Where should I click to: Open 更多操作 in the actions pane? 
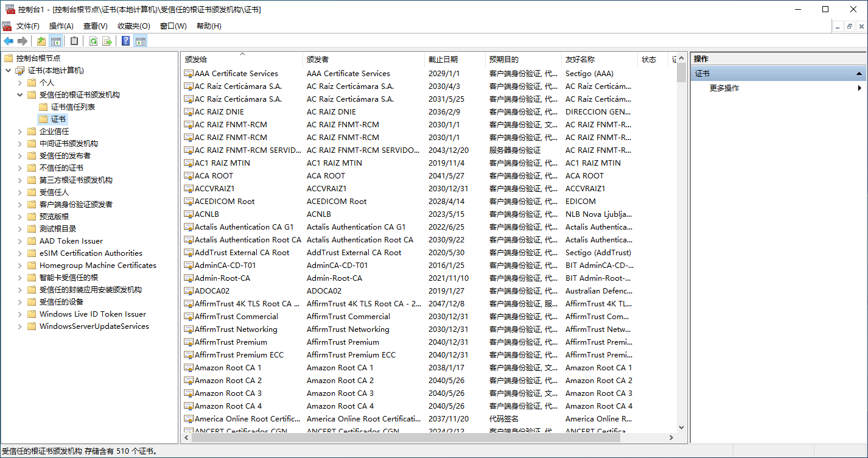tap(724, 88)
